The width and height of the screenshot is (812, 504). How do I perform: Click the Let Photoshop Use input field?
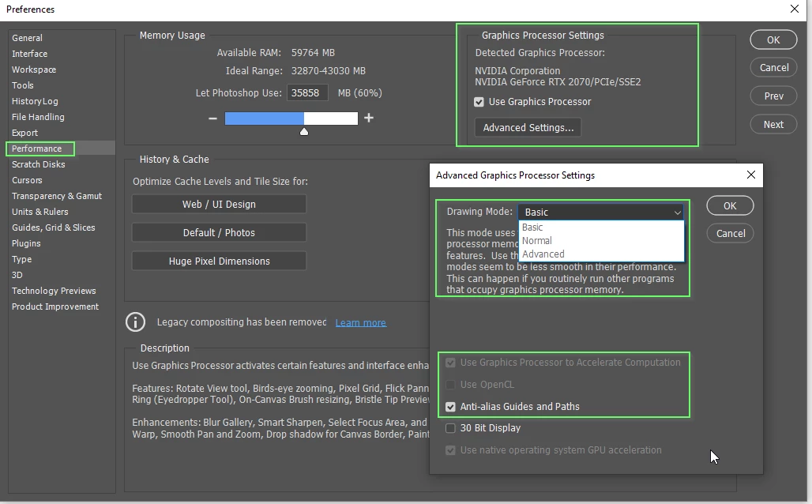307,93
